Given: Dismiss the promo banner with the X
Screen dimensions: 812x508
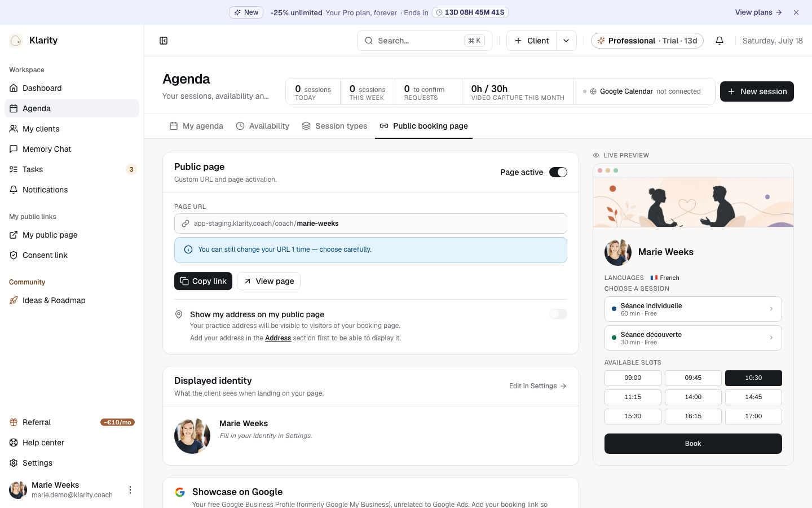Looking at the screenshot, I should 796,12.
